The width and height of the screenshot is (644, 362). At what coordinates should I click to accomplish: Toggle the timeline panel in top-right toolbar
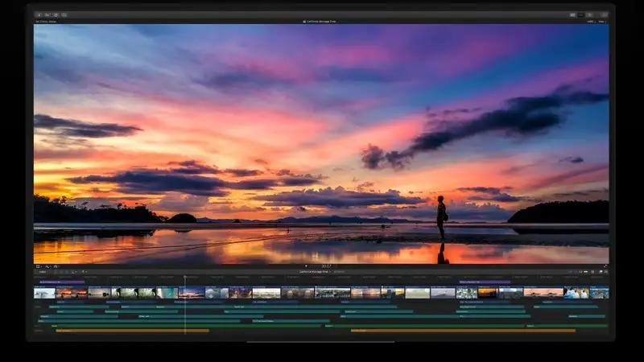point(582,14)
